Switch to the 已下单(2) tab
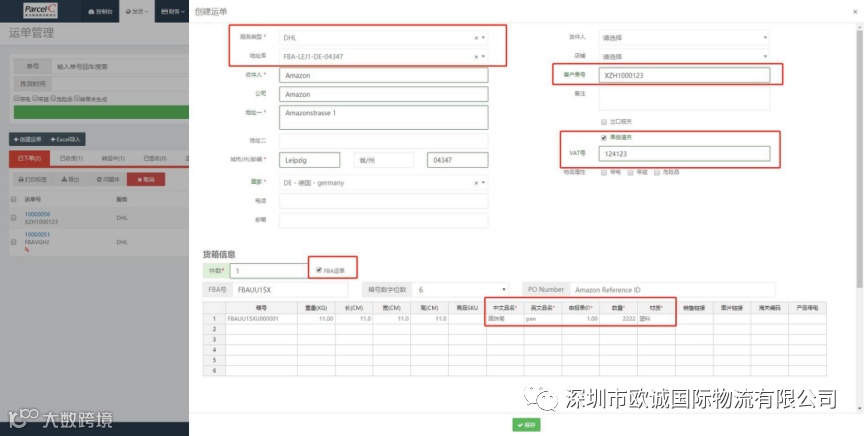Image resolution: width=865 pixels, height=436 pixels. [x=29, y=158]
